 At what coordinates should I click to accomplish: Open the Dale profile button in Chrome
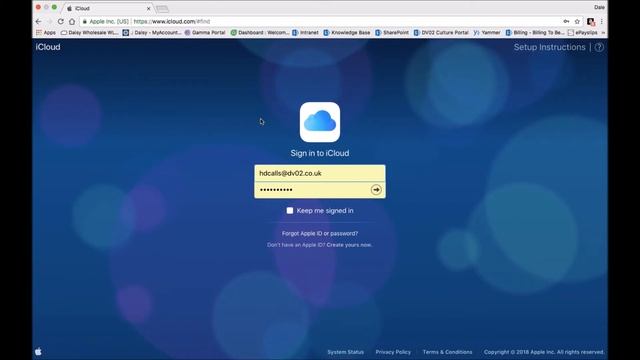pyautogui.click(x=599, y=7)
